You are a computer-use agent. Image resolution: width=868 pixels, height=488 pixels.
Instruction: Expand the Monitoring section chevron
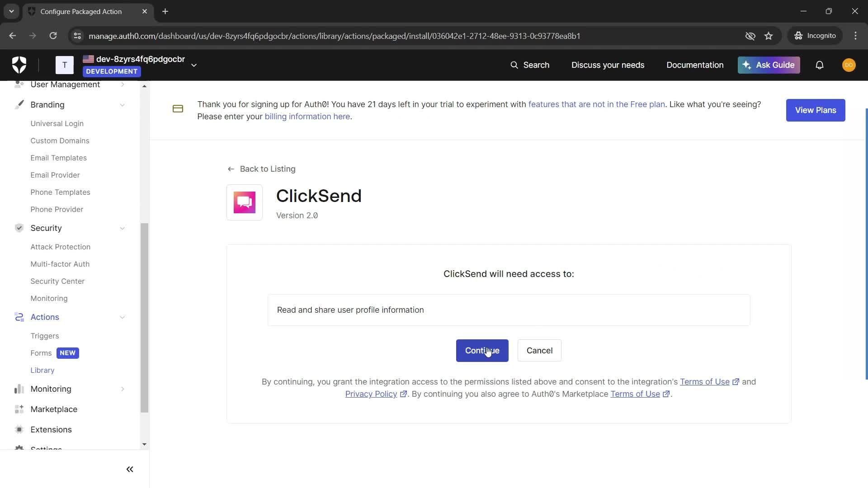click(122, 389)
